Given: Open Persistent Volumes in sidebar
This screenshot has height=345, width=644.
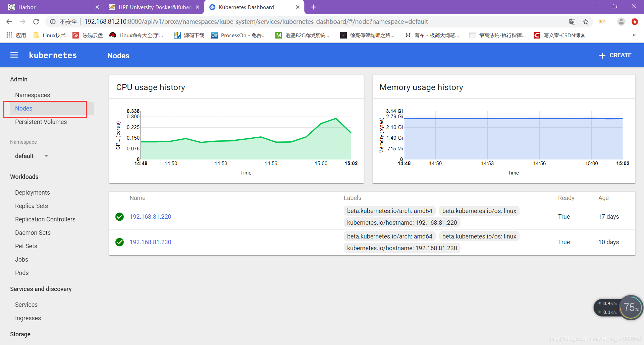Looking at the screenshot, I should coord(41,122).
